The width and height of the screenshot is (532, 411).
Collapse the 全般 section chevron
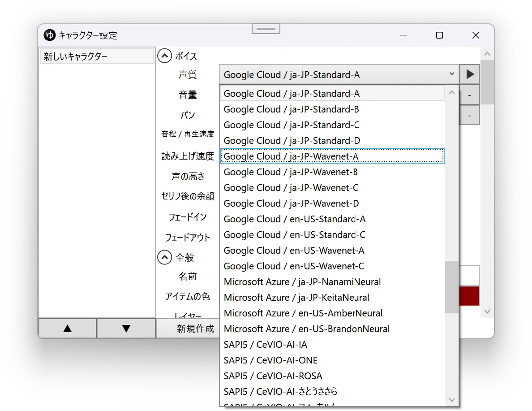[x=164, y=257]
